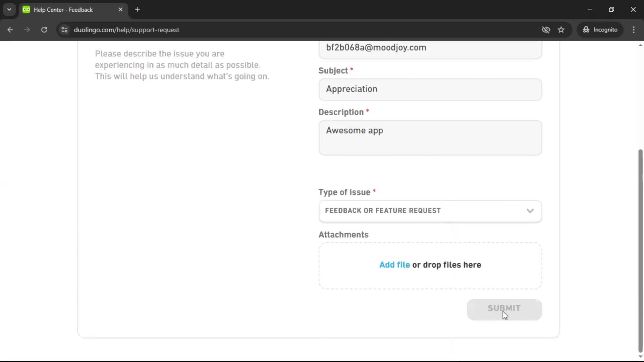Open the tab search chevron

coord(9,9)
